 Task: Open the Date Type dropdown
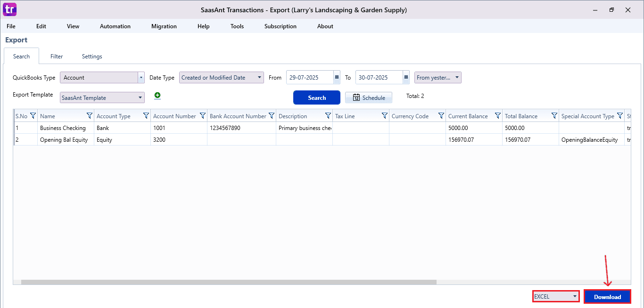pos(222,78)
